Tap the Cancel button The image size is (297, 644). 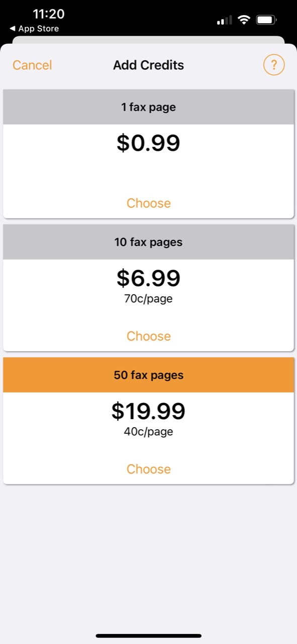tap(32, 65)
